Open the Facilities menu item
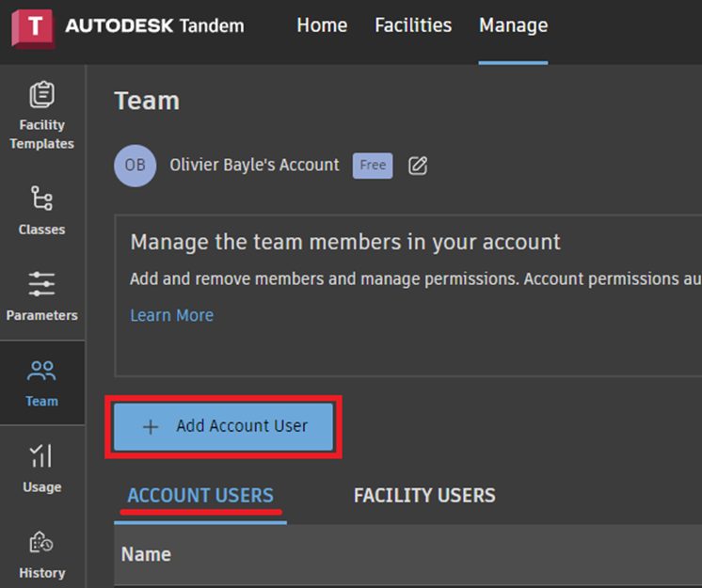Image resolution: width=702 pixels, height=588 pixels. 413,25
